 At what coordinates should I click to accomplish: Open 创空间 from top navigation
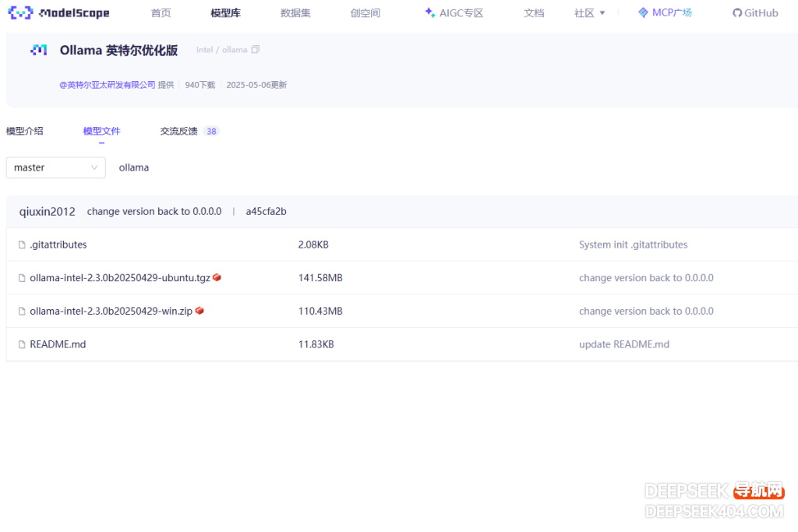[365, 12]
